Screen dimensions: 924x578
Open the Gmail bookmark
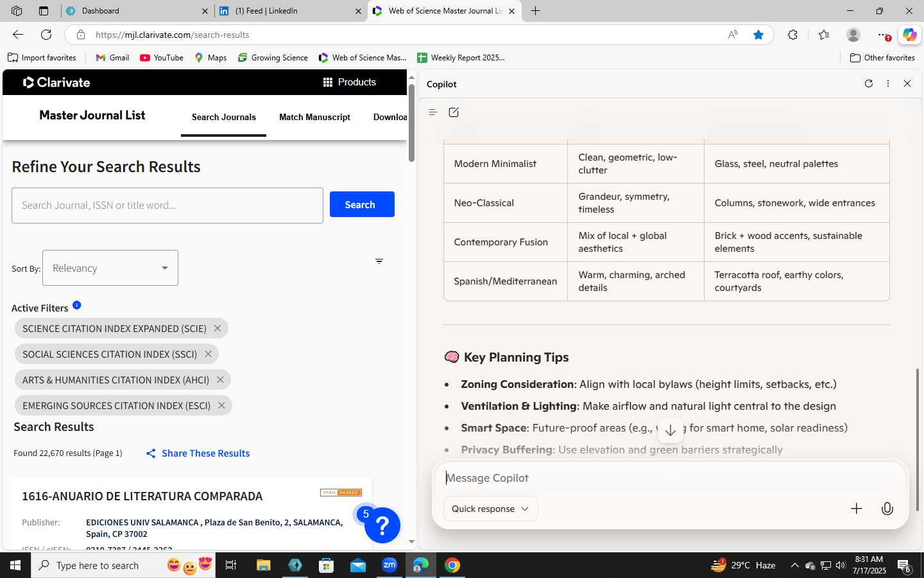point(112,58)
